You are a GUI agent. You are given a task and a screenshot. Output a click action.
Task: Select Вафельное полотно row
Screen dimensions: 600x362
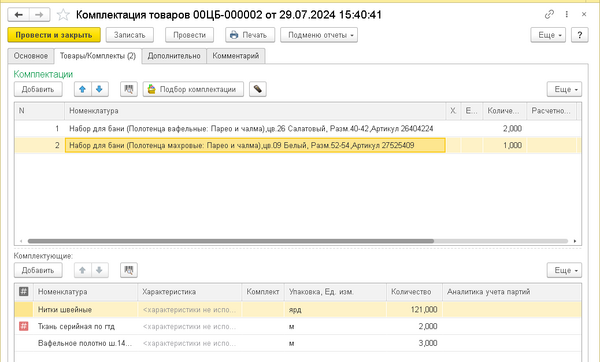click(298, 343)
